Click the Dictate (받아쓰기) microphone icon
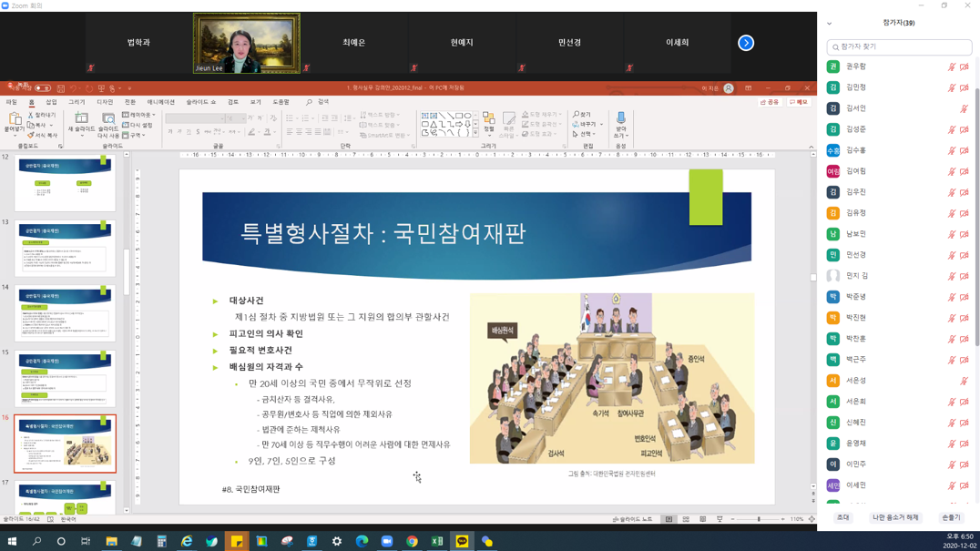Screen dimensions: 980x551 (620, 117)
